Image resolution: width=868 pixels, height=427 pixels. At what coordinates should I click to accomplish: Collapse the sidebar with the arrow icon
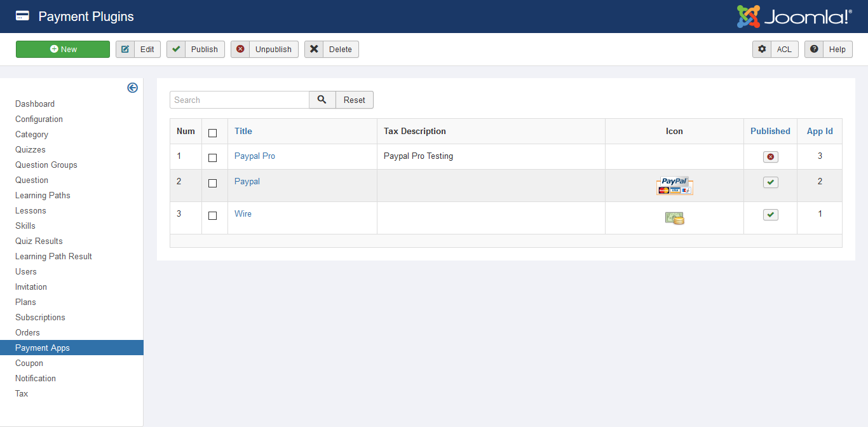pyautogui.click(x=132, y=88)
